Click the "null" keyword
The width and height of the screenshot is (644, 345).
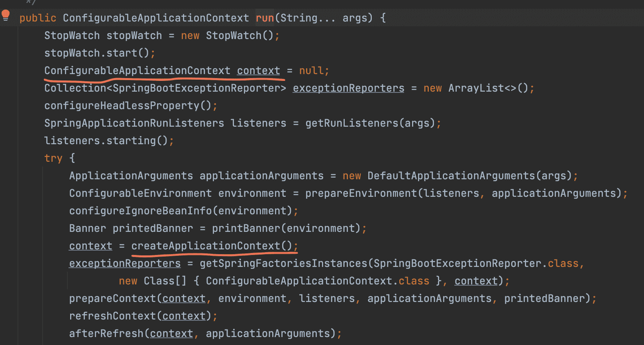[312, 71]
